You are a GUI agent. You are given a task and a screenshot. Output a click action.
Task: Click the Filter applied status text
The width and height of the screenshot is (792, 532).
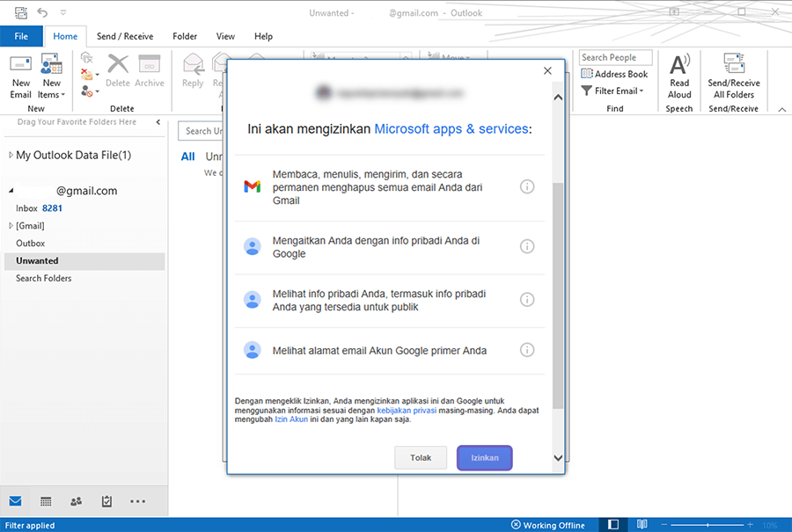pyautogui.click(x=30, y=526)
